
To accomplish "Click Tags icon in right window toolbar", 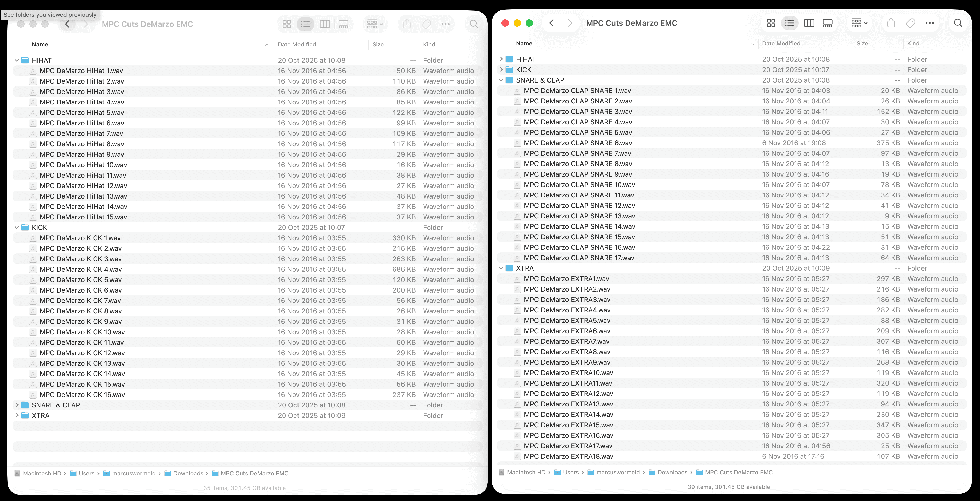I will point(910,23).
